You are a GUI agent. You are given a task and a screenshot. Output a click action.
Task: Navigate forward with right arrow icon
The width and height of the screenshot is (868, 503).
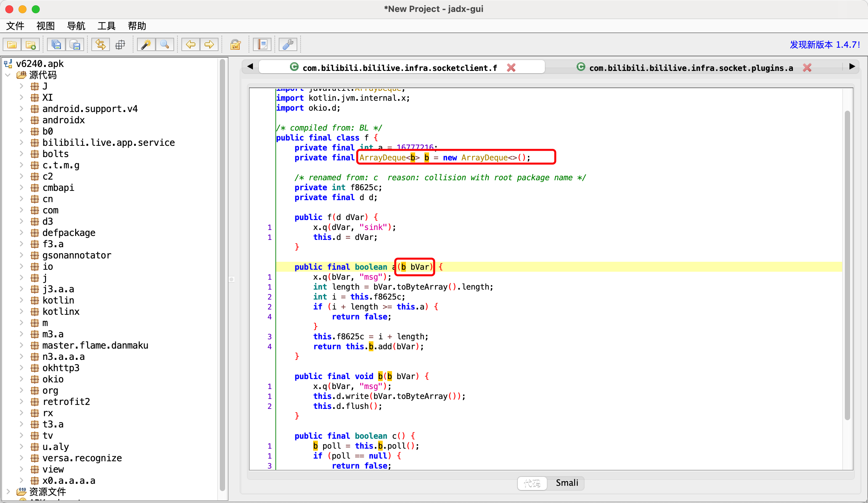point(209,44)
